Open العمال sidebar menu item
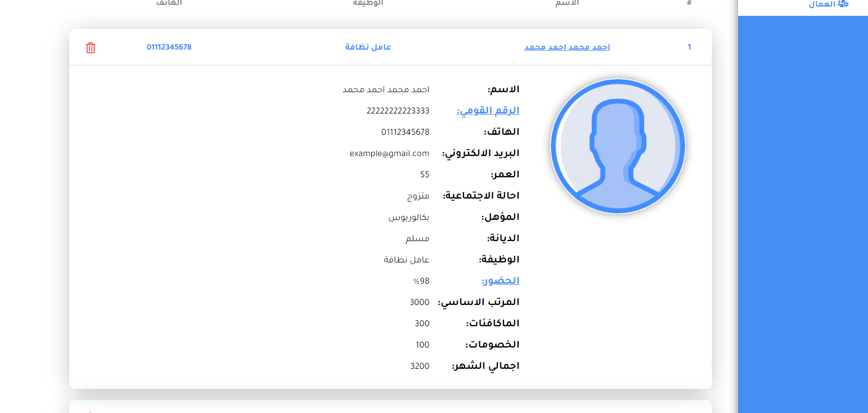The height and width of the screenshot is (413, 868). 822,4
